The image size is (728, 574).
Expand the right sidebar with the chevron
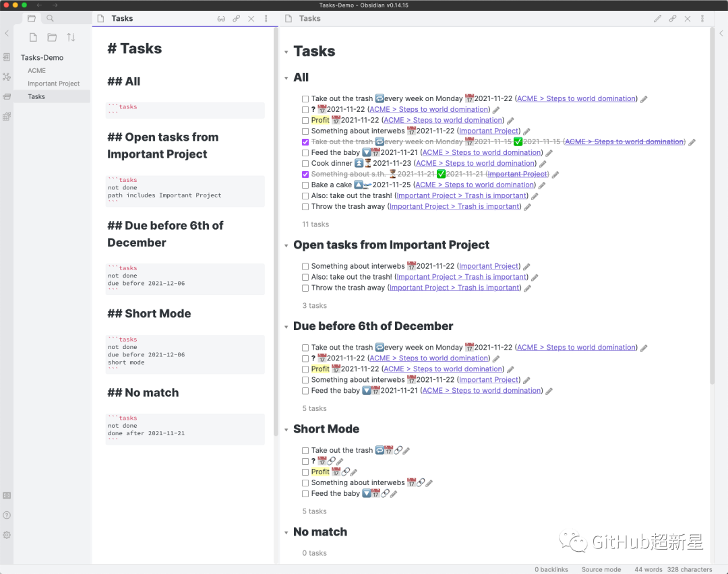(x=721, y=33)
